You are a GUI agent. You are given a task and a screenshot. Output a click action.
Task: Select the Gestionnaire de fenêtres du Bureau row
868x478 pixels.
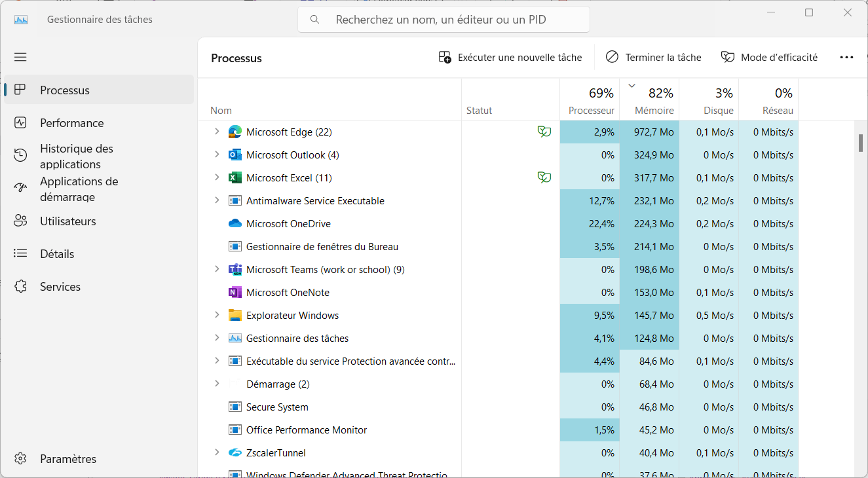tap(498, 246)
